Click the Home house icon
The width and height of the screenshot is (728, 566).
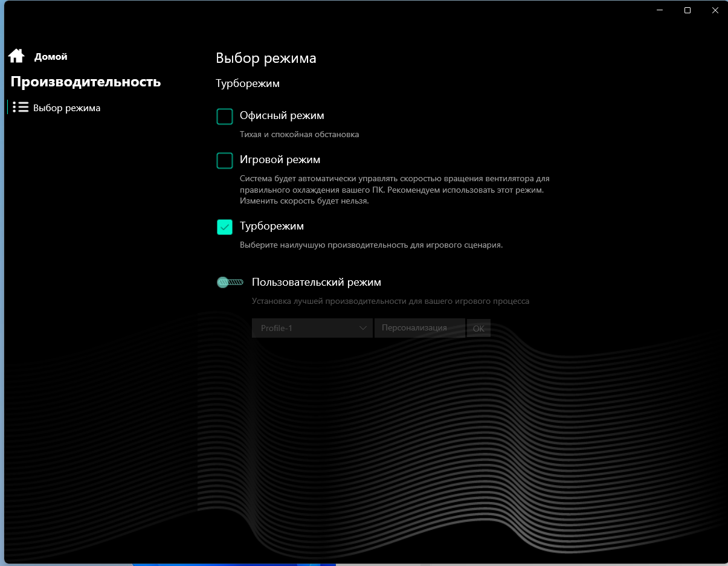tap(16, 56)
